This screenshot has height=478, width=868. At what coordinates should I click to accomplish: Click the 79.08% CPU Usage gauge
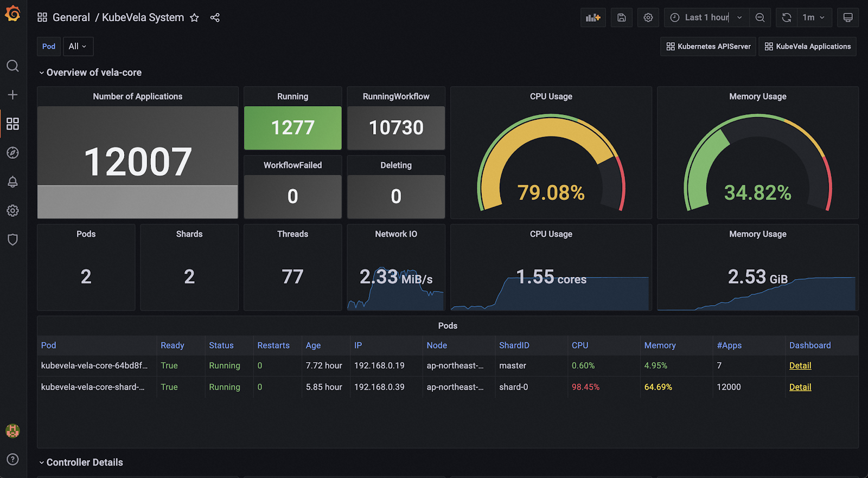(551, 163)
